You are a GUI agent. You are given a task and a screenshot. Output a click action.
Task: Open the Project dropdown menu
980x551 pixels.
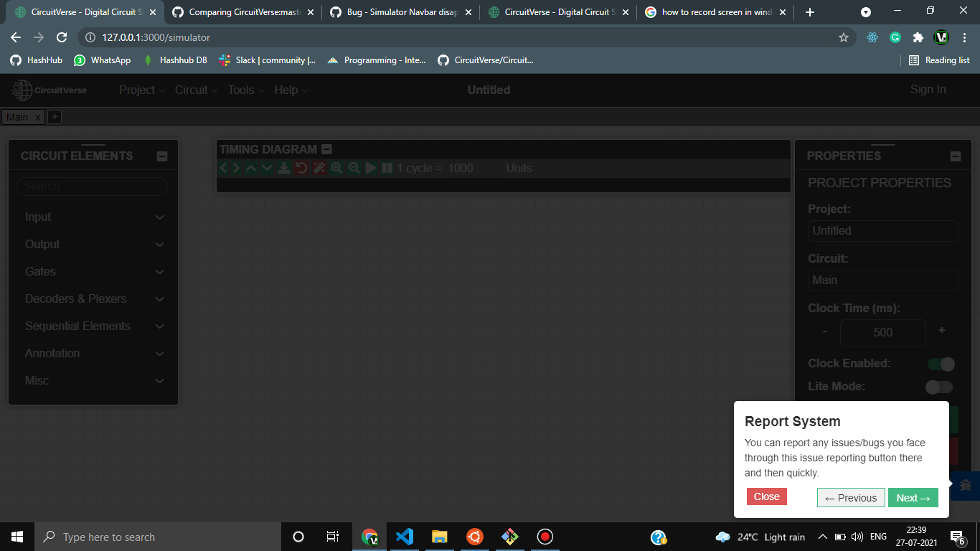tap(142, 90)
